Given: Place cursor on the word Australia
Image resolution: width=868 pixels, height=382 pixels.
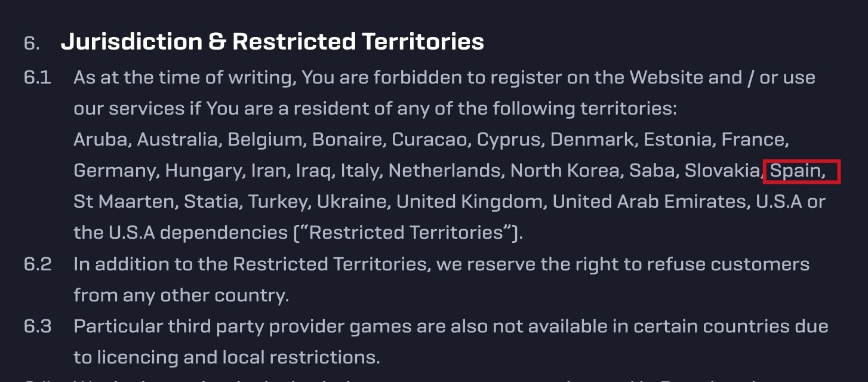Looking at the screenshot, I should [x=177, y=140].
